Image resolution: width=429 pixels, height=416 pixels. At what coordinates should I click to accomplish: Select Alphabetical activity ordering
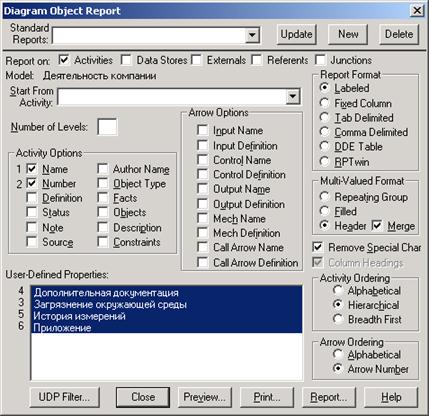coord(338,291)
